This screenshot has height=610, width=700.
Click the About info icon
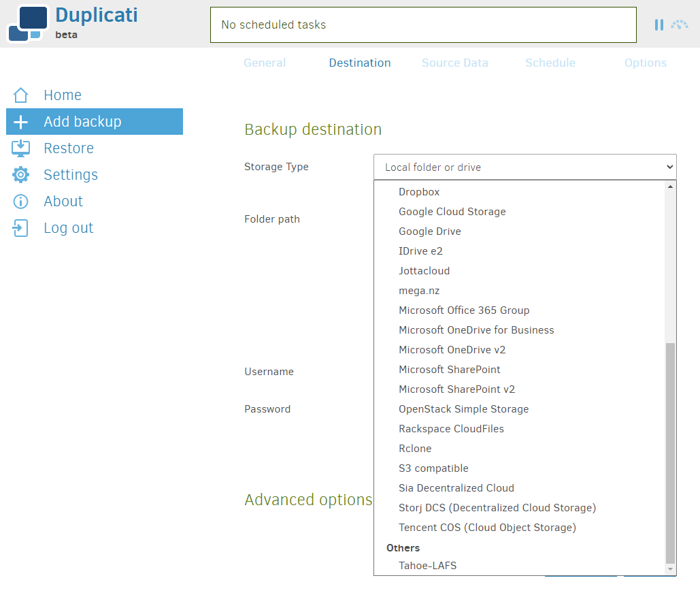[20, 202]
